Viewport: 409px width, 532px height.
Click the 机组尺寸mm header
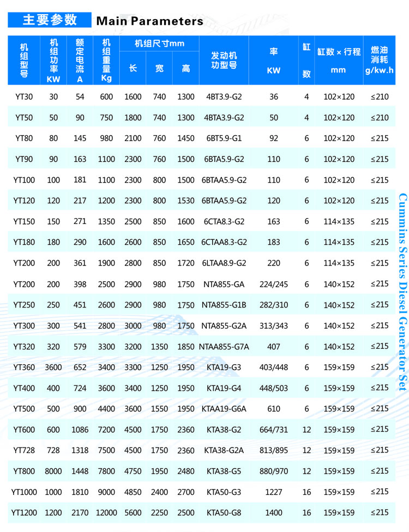[x=159, y=44]
